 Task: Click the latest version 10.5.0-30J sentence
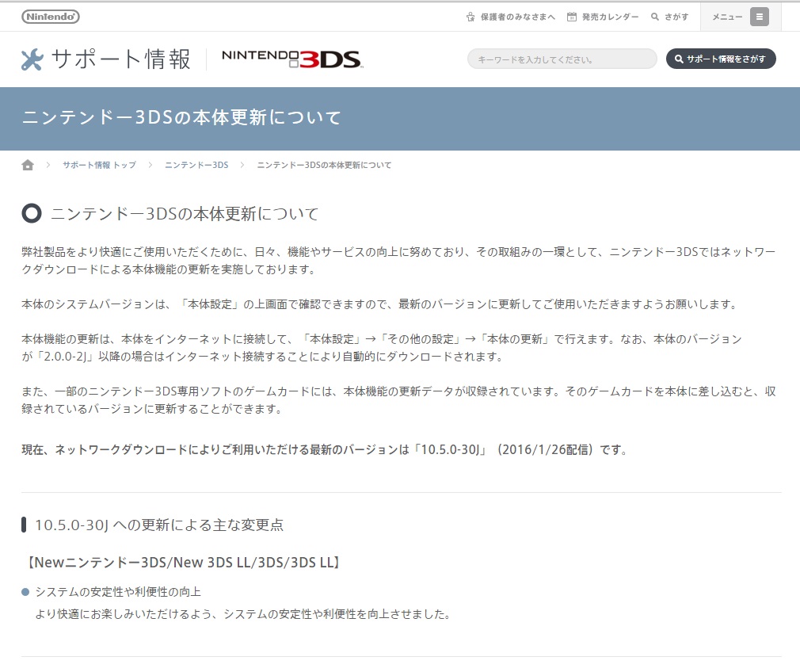click(x=325, y=450)
